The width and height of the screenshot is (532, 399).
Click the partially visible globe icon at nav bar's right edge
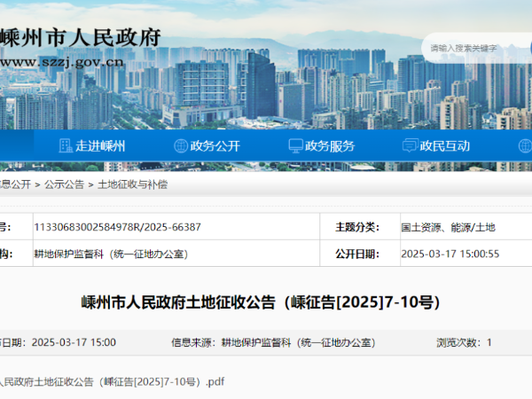point(524,146)
